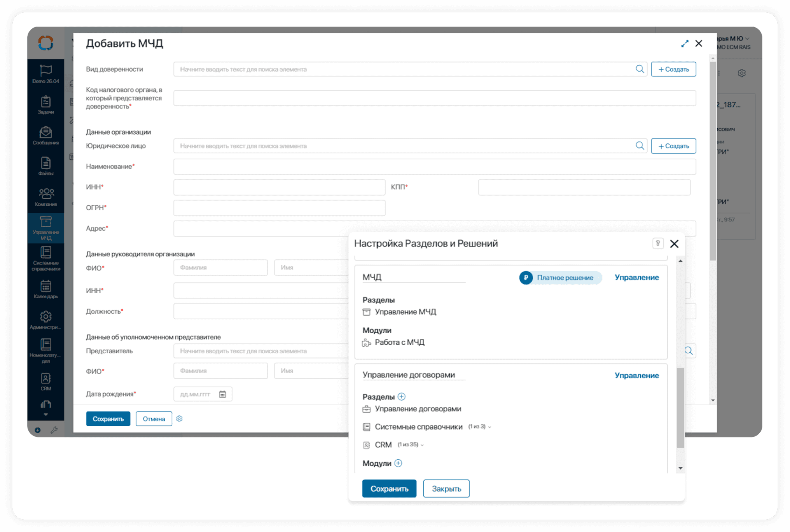Click search icon in Представитель field

[x=689, y=351]
